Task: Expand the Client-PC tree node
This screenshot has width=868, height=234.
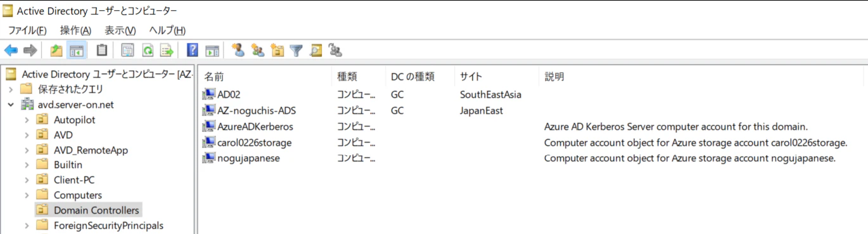Action: pyautogui.click(x=27, y=180)
